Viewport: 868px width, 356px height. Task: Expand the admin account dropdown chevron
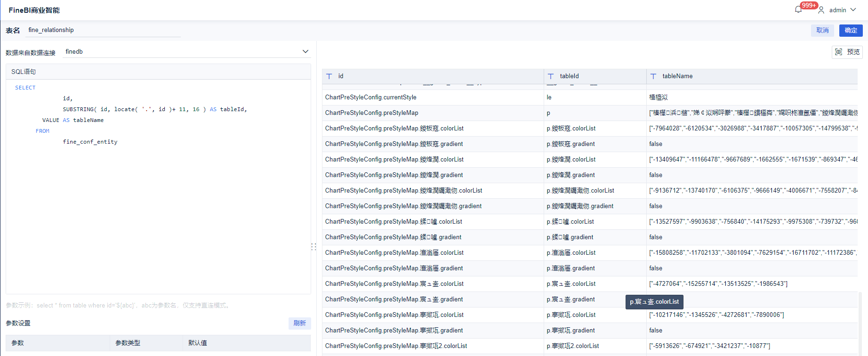(x=853, y=10)
